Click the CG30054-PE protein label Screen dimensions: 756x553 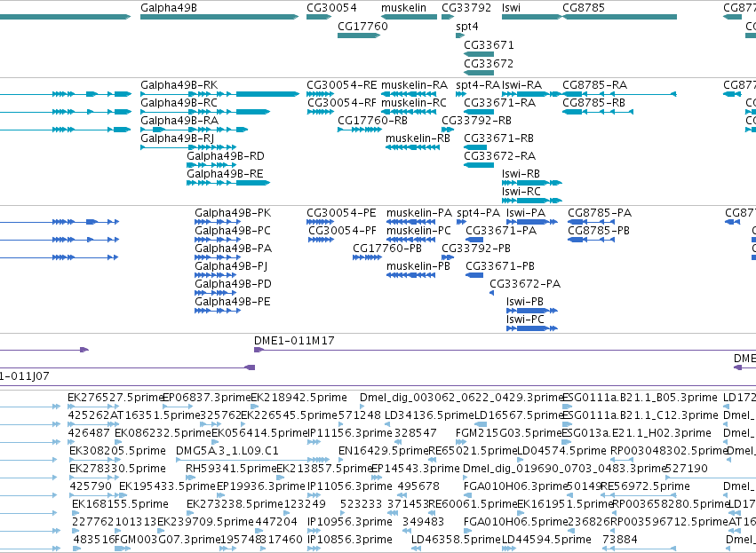(341, 213)
